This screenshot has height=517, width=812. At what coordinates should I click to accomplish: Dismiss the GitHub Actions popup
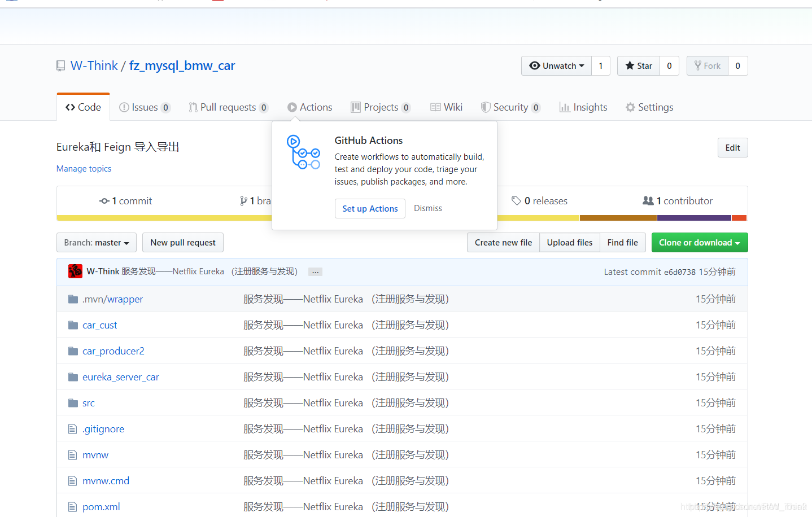(x=428, y=208)
